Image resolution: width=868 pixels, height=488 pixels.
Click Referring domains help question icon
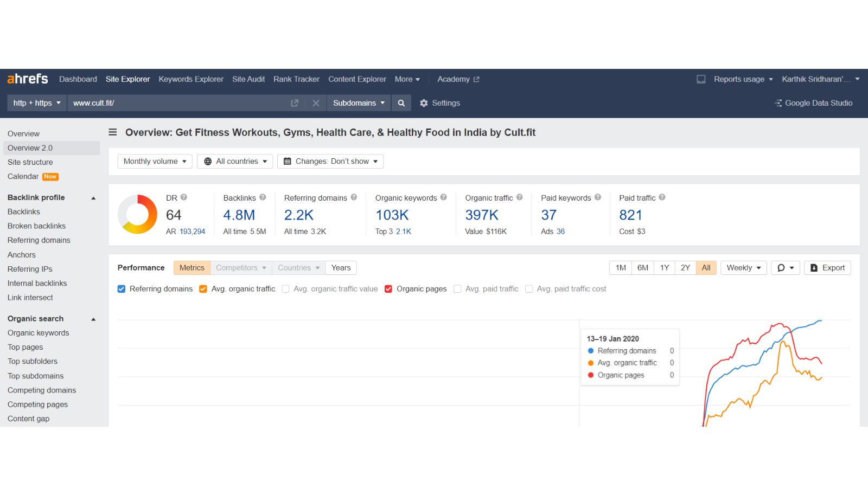coord(354,197)
